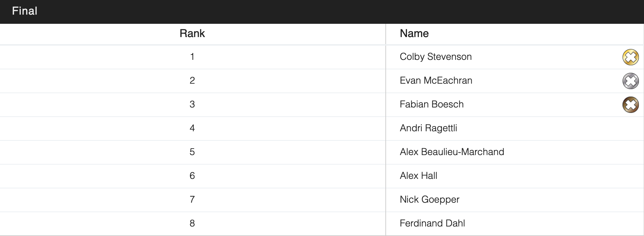Click Nick Goepper's name
Image resolution: width=644 pixels, height=236 pixels.
[429, 200]
